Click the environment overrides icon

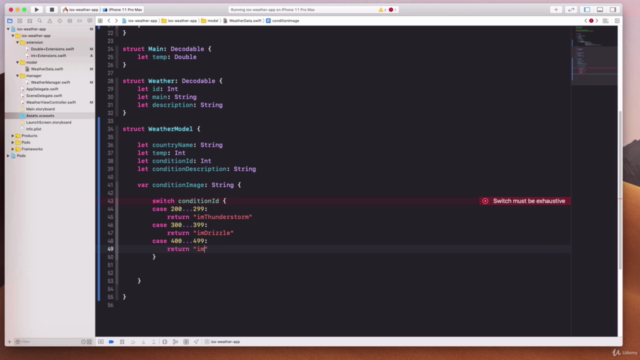[186, 342]
